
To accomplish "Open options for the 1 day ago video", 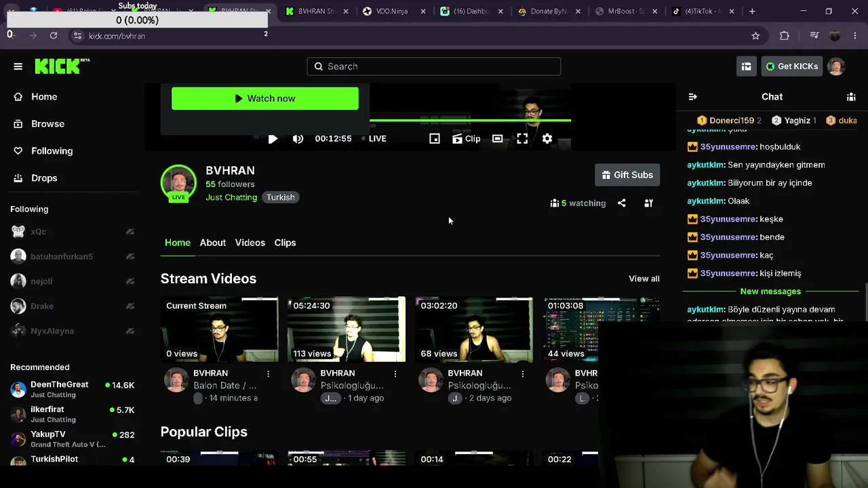I will coord(395,373).
